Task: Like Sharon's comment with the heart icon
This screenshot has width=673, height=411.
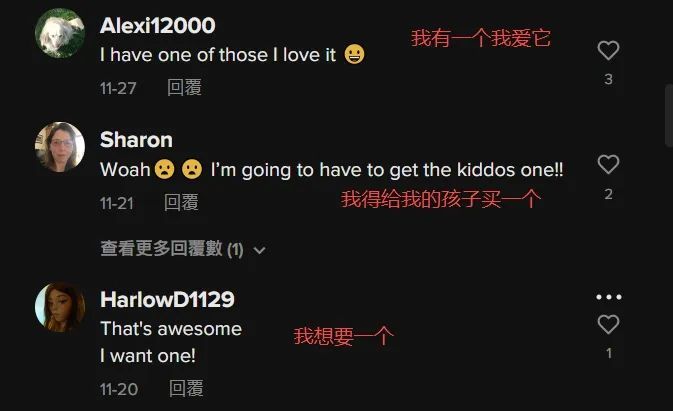Action: coord(608,164)
